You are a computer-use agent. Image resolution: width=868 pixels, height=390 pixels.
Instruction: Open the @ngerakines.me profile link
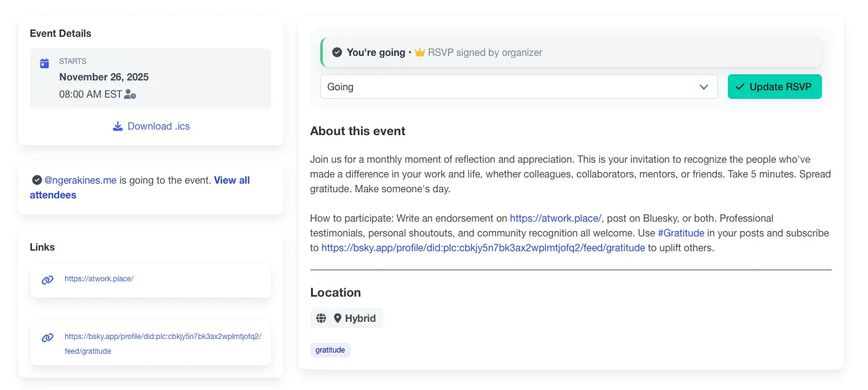[81, 181]
